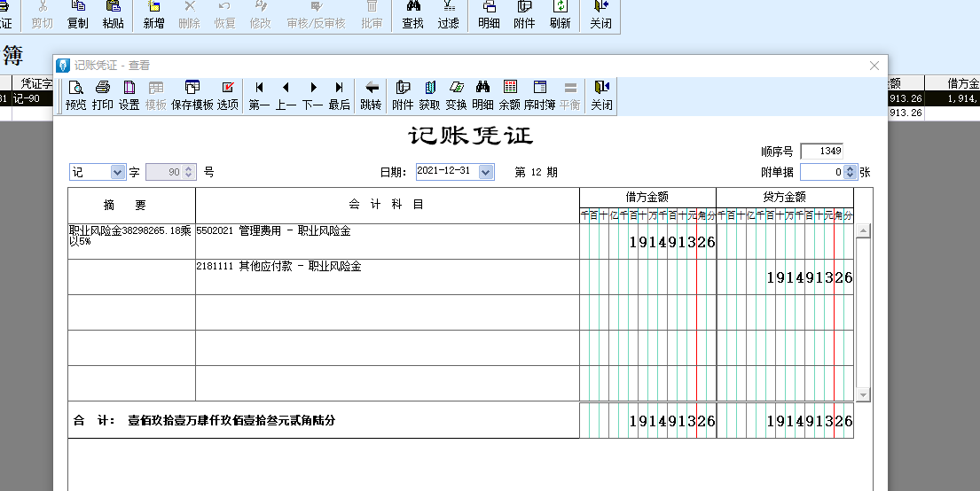Go to 上一 previous voucher
The width and height of the screenshot is (980, 491).
click(286, 95)
